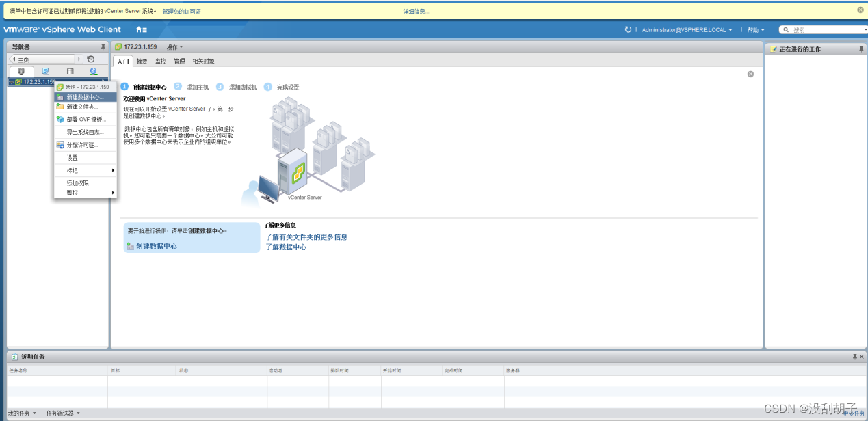This screenshot has height=421, width=868.
Task: Open 我的任务 dropdown
Action: pyautogui.click(x=23, y=413)
